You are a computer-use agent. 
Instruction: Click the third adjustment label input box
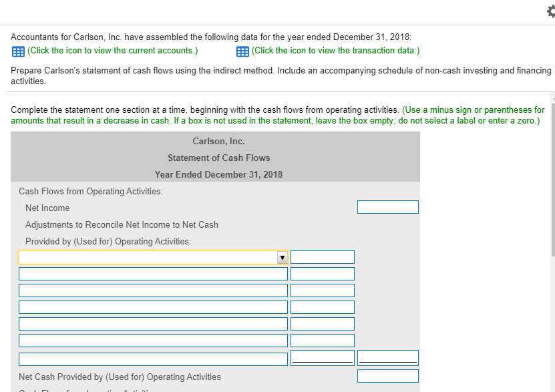click(153, 290)
